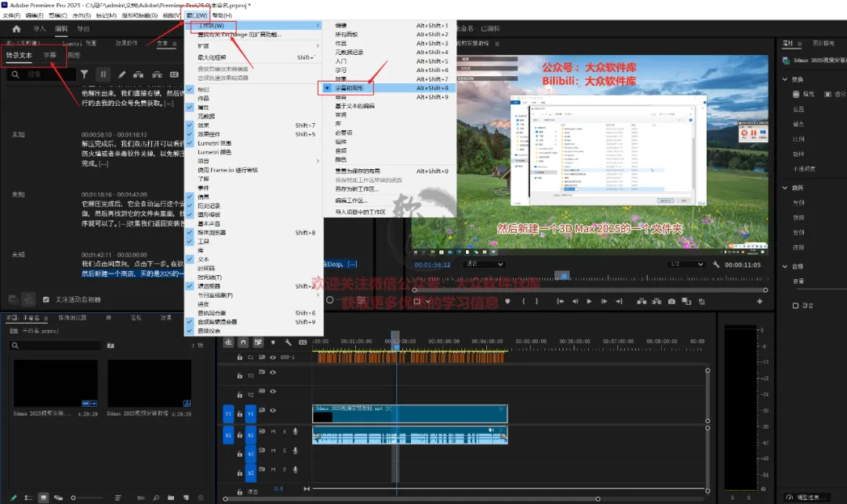Select 字幕和图形 workspace from the submenu
The image size is (847, 504).
click(x=350, y=88)
